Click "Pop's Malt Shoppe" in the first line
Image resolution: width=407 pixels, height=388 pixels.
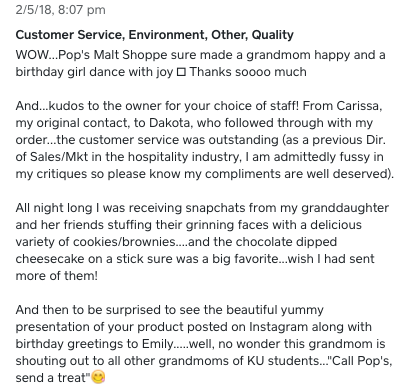pos(112,55)
